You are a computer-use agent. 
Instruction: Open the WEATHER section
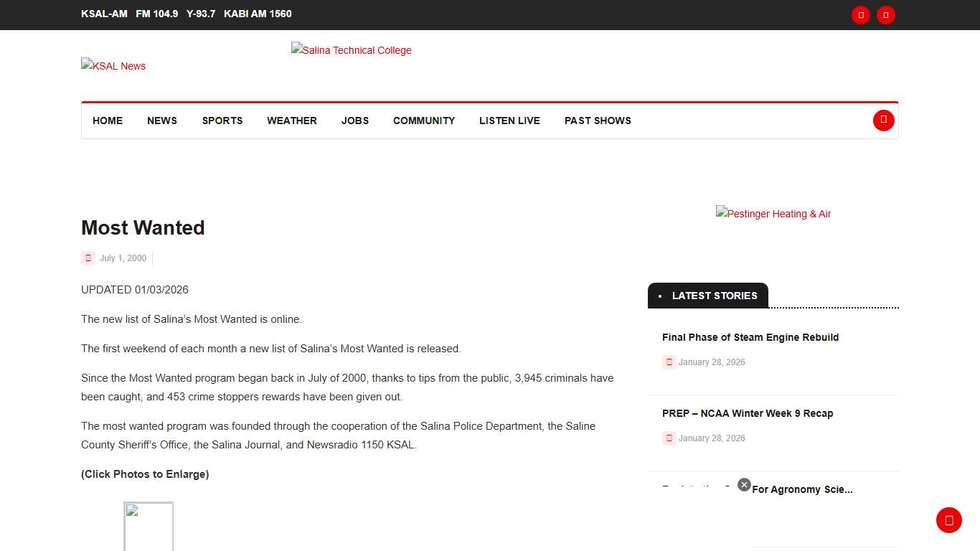click(x=292, y=121)
